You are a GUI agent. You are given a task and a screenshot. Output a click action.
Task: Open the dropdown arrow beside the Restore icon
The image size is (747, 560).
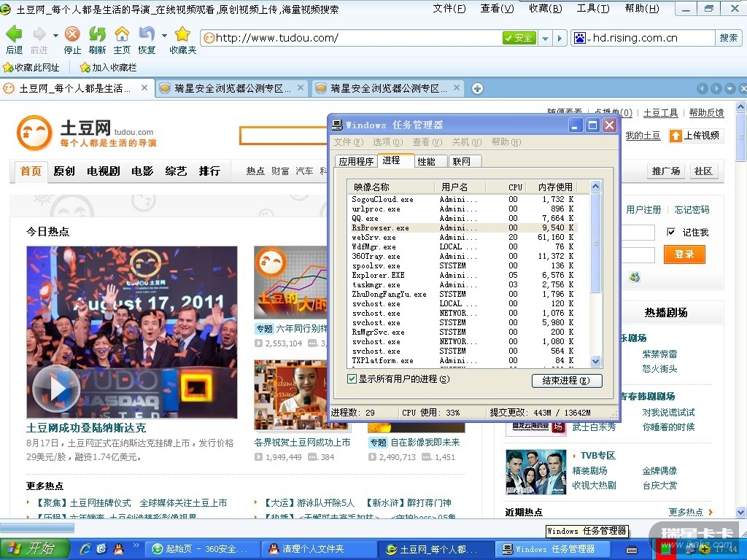click(164, 35)
